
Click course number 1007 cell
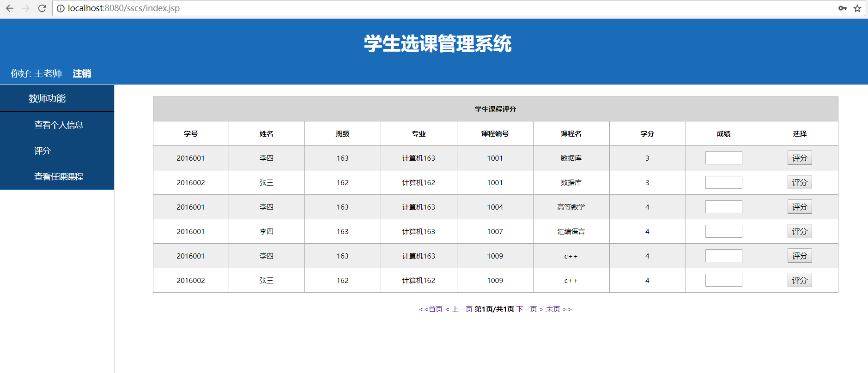[x=495, y=231]
